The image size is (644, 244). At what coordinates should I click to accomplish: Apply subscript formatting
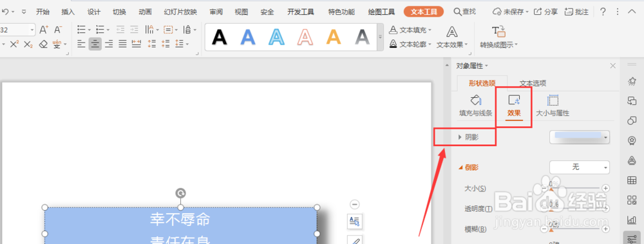click(28, 44)
